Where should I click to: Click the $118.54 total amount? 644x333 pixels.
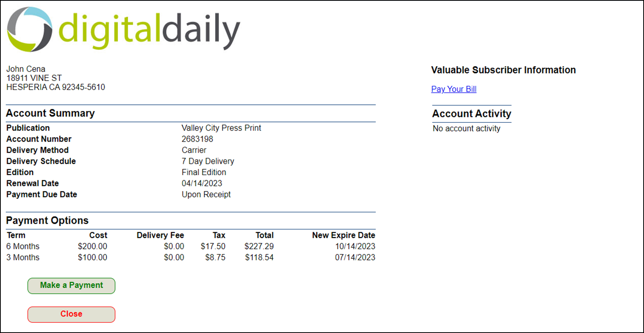pyautogui.click(x=259, y=257)
